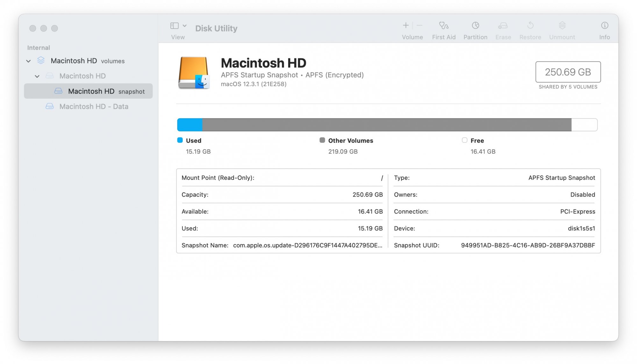
Task: Click the zoom window button
Action: pos(54,28)
